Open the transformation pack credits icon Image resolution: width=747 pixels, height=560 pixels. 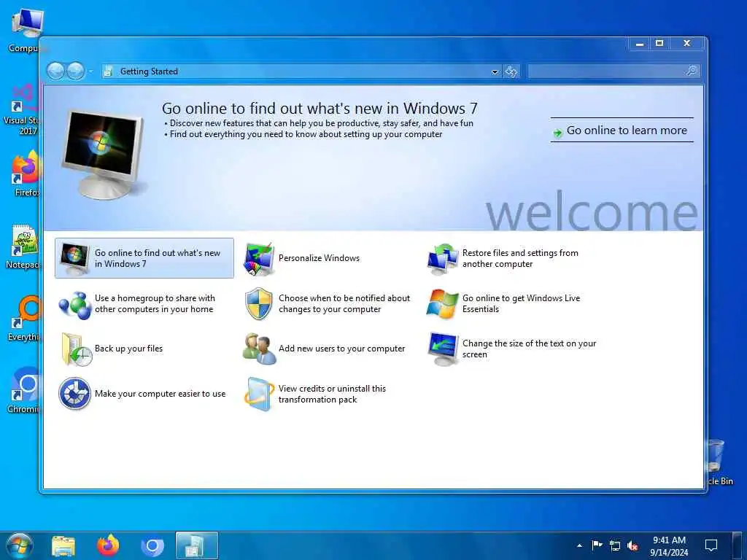259,394
